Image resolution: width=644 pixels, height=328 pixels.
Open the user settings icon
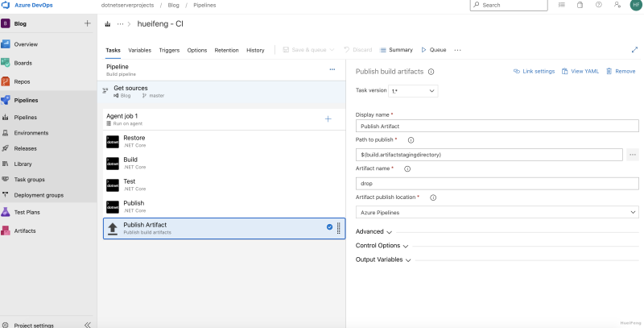coord(617,5)
